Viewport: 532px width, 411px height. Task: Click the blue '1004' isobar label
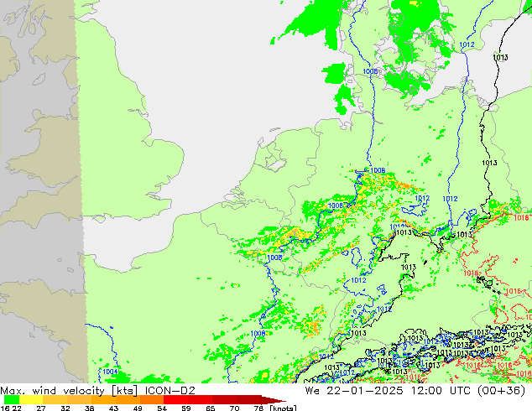(x=110, y=372)
